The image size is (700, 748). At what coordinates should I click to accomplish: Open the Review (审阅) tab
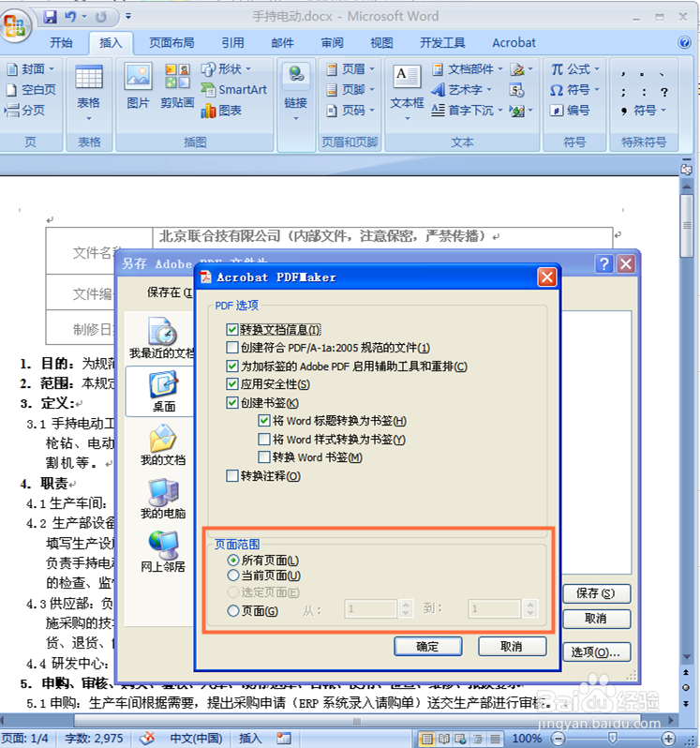[x=332, y=43]
